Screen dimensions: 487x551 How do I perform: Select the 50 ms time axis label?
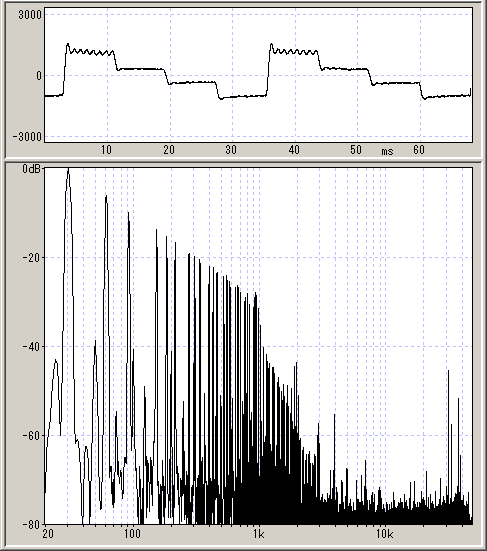[356, 150]
